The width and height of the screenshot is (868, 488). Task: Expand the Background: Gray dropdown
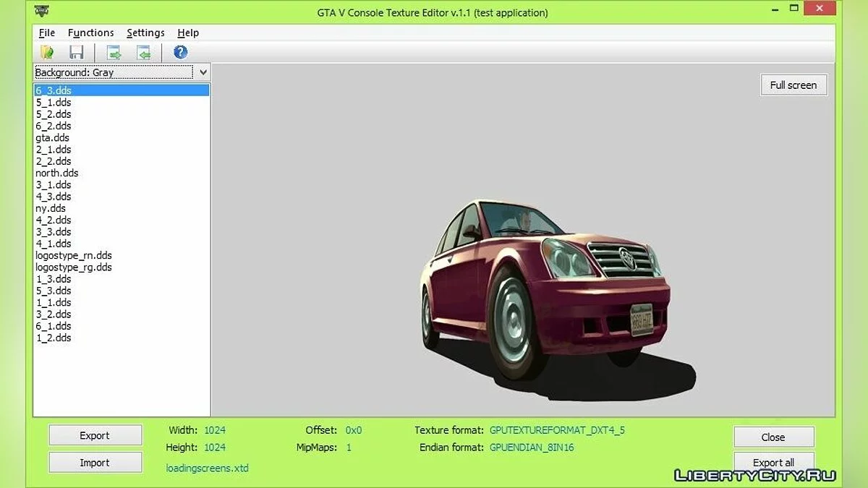203,72
